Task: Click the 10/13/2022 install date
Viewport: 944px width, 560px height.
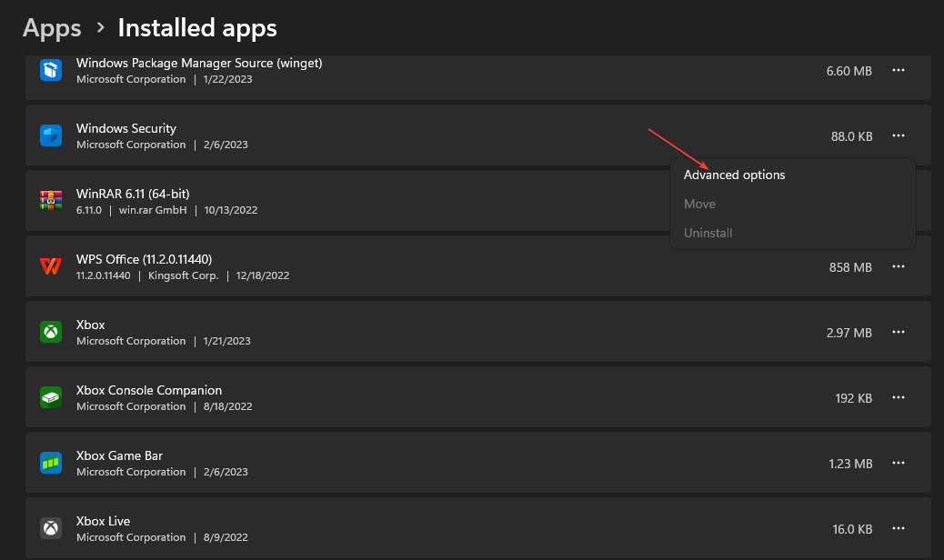Action: 231,210
